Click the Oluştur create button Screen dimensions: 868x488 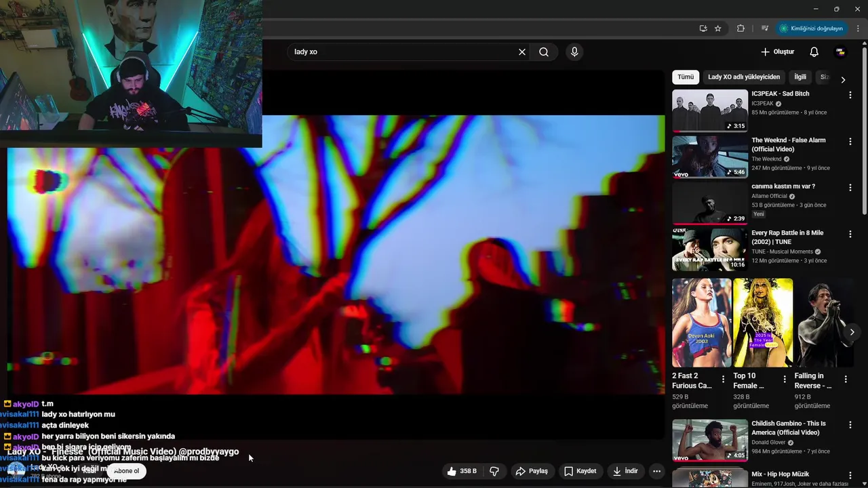[x=777, y=52]
